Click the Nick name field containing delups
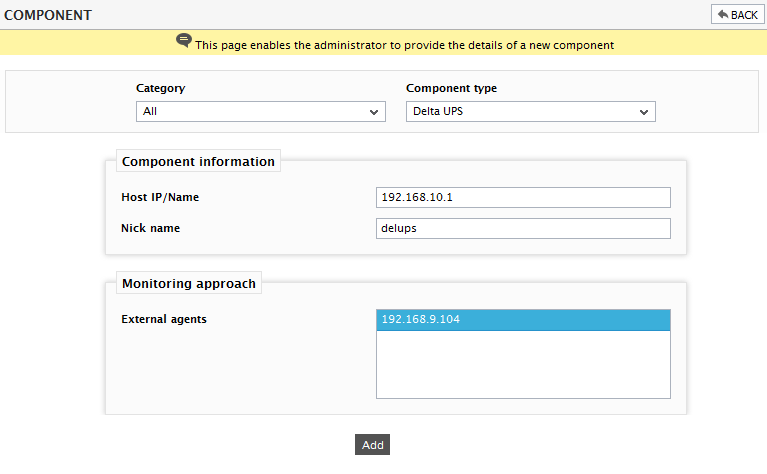Image resolution: width=767 pixels, height=474 pixels. tap(523, 228)
